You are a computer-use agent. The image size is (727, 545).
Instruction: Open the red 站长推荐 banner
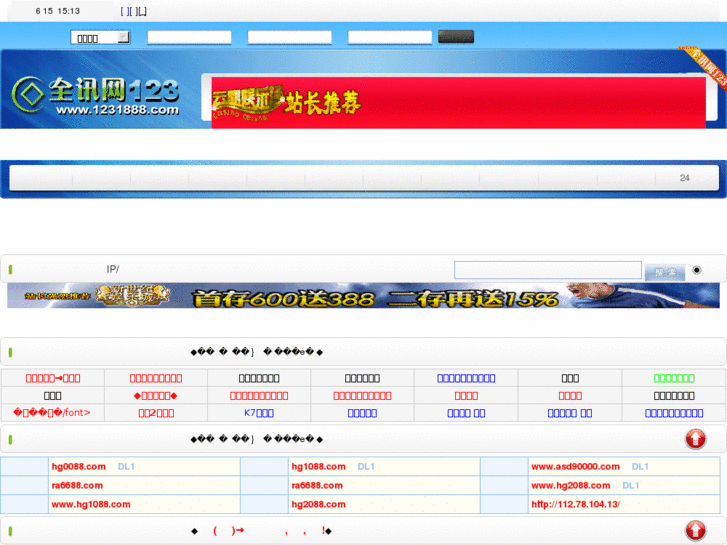[x=459, y=103]
